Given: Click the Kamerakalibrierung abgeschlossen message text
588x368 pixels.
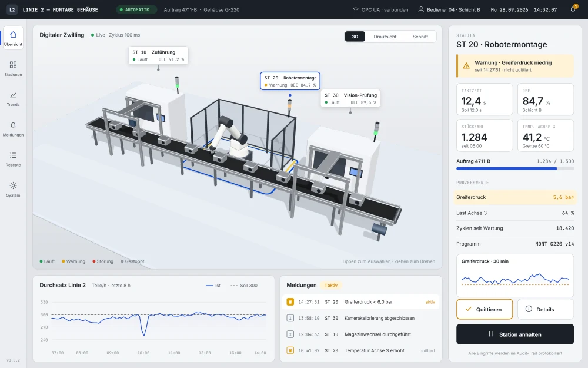Looking at the screenshot, I should pos(379,318).
